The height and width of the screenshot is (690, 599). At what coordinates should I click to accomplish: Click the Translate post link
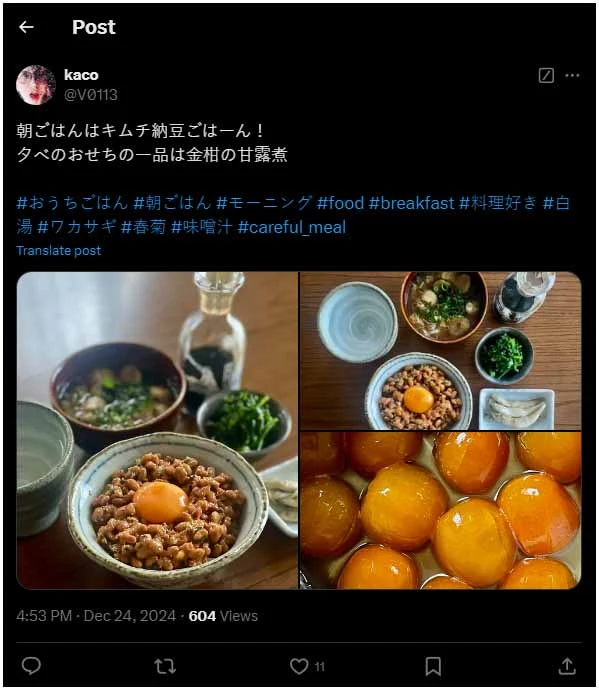tap(59, 250)
